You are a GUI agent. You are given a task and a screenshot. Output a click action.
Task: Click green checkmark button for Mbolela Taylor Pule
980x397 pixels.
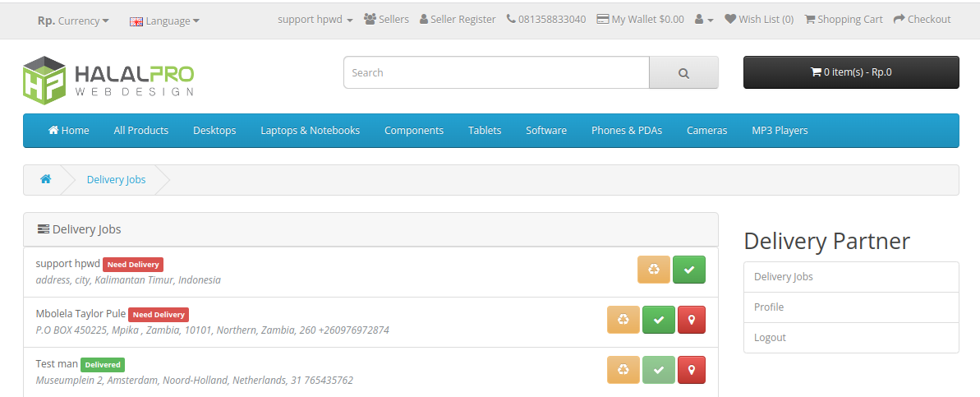pyautogui.click(x=658, y=320)
